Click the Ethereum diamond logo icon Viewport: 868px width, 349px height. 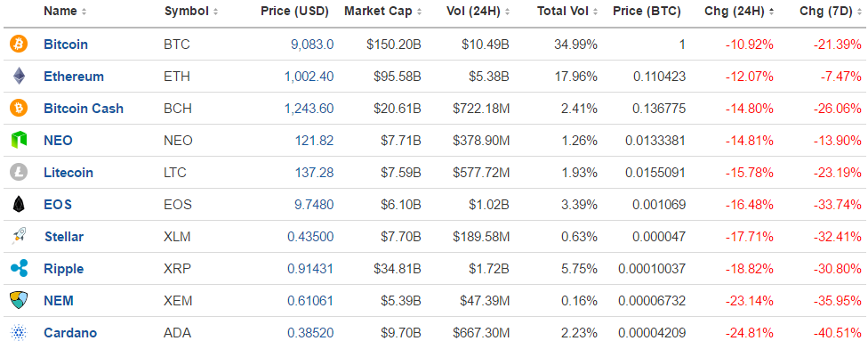click(19, 76)
